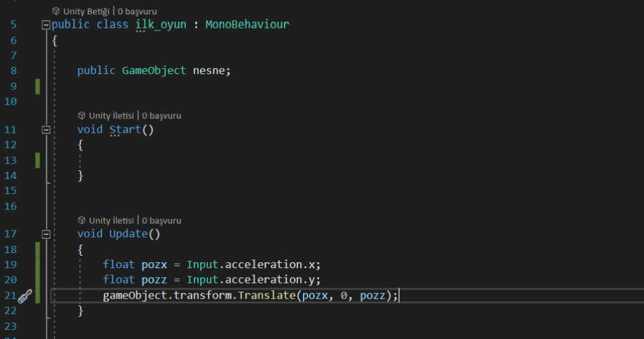
Task: Click the ilk_oyun class name
Action: pyautogui.click(x=161, y=25)
